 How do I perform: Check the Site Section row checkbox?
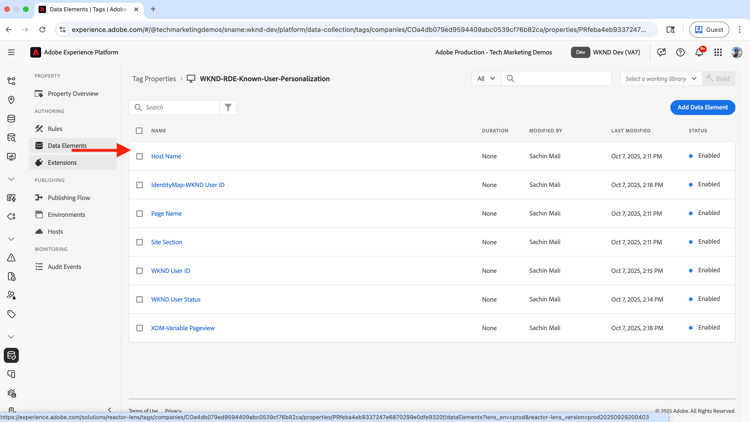140,242
